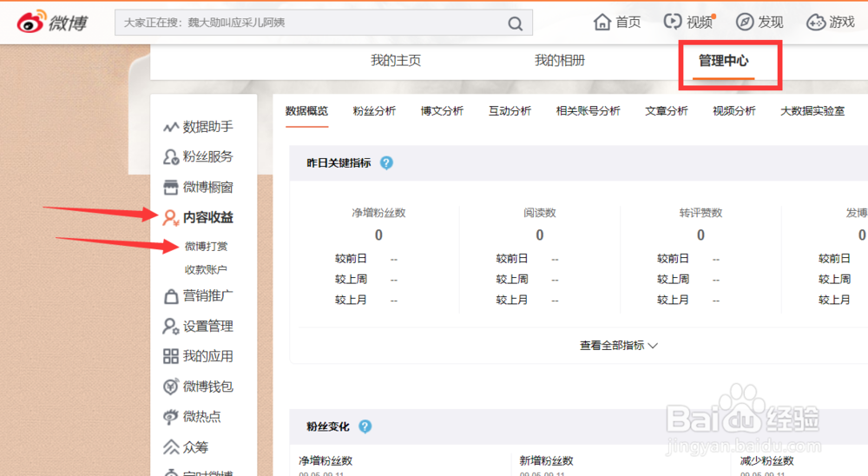
Task: Open 发现 via the compass icon
Action: [745, 23]
